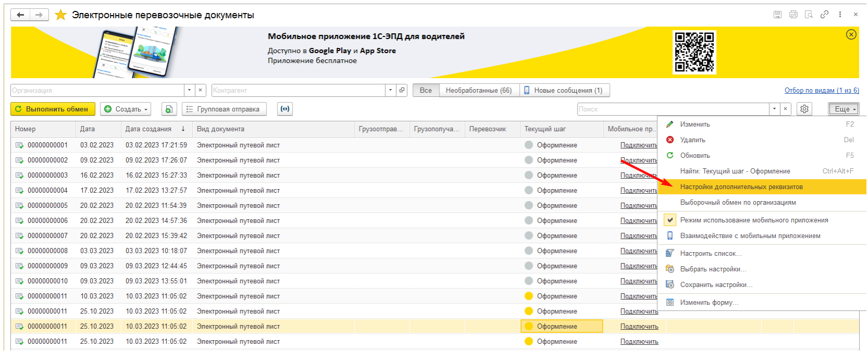
Task: Choose Выборочный обмен по организациям
Action: 738,203
